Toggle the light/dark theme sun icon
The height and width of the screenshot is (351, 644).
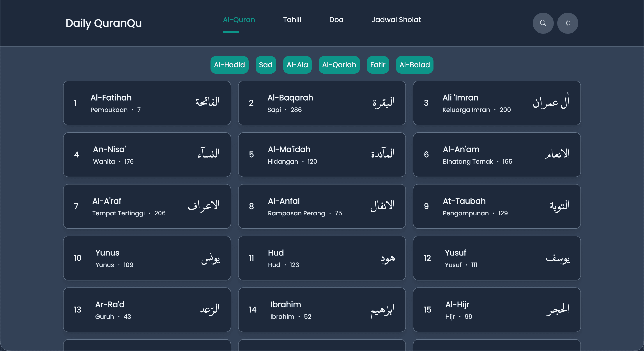[x=568, y=23]
